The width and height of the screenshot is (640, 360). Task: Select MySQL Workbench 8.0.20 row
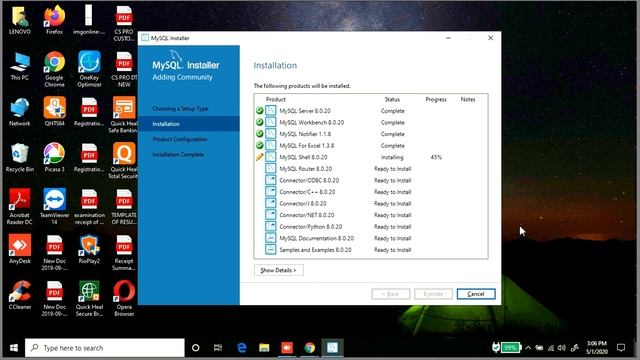tap(371, 122)
